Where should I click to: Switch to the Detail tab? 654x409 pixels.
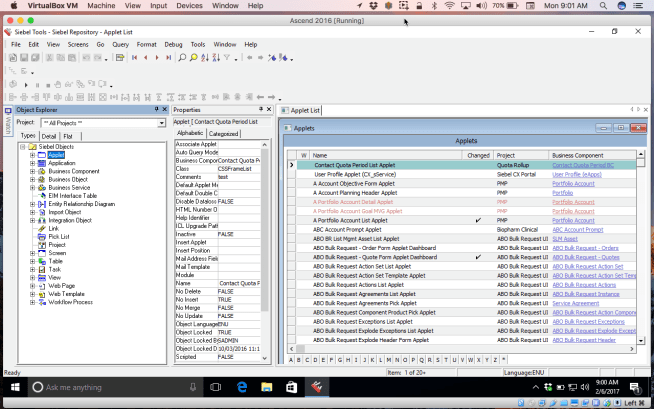pyautogui.click(x=49, y=136)
